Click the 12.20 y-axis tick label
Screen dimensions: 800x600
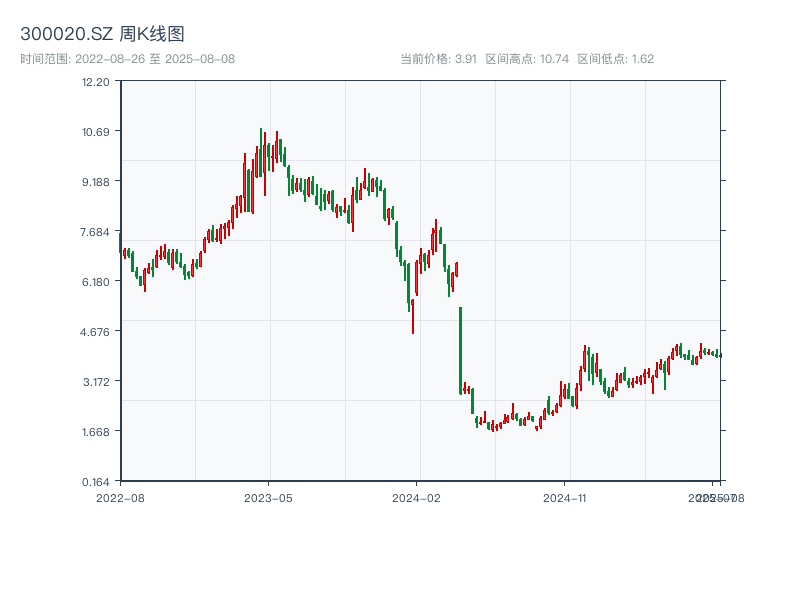point(96,82)
